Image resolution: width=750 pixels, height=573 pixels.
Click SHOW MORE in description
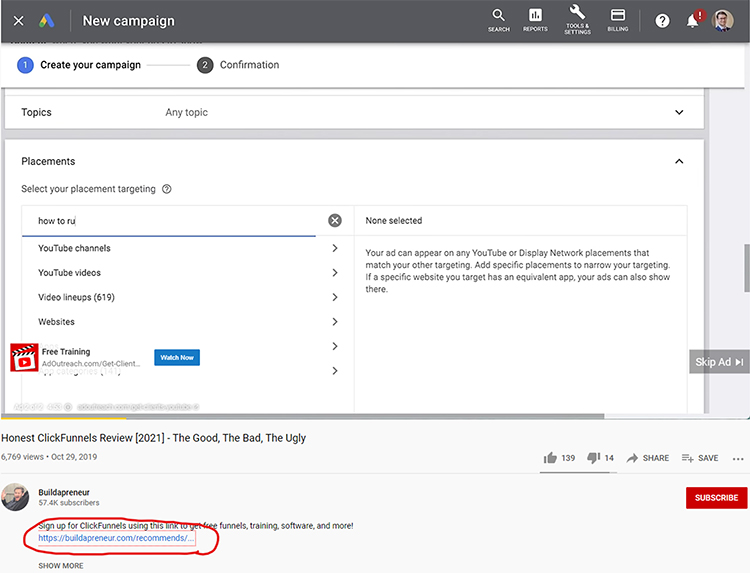pos(61,565)
